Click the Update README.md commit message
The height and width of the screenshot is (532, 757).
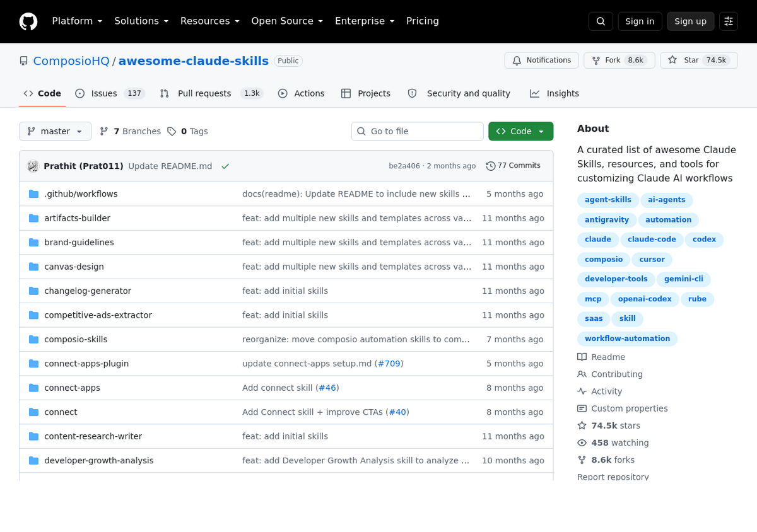(170, 166)
